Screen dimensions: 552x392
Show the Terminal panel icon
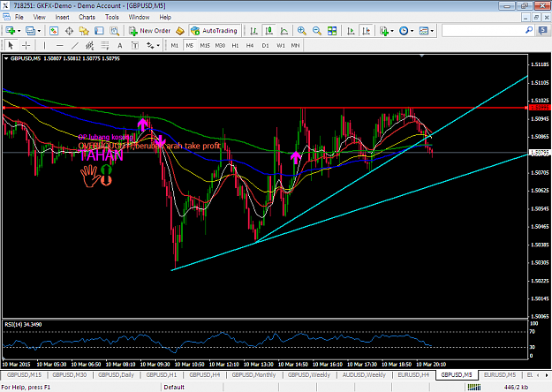[99, 31]
